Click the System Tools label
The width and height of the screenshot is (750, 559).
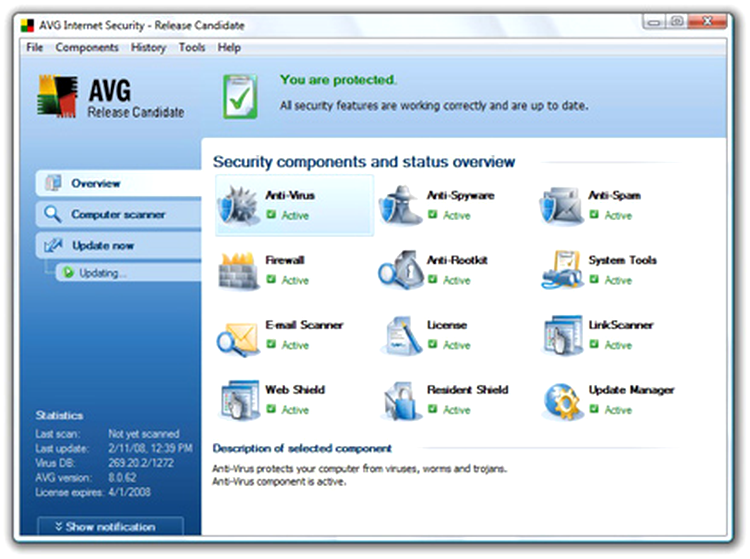pos(622,260)
